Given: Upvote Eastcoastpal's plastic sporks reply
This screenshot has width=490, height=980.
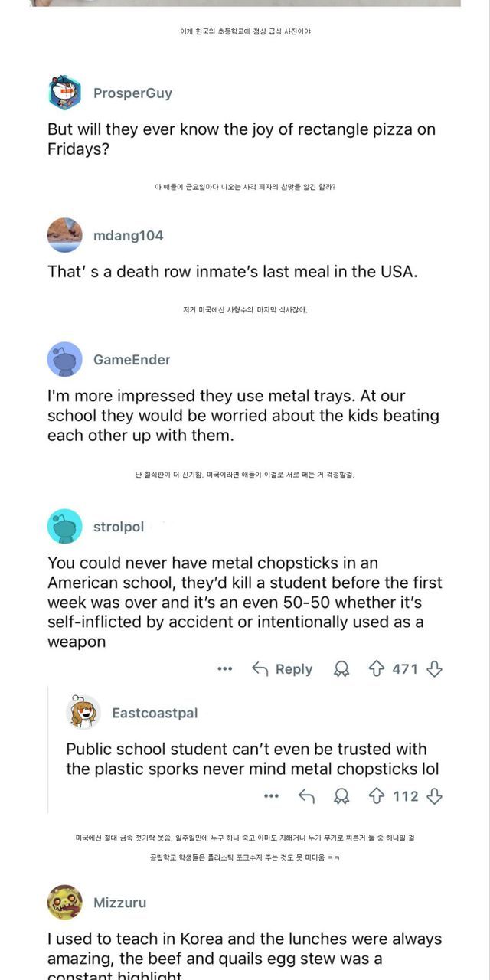Looking at the screenshot, I should 377,796.
